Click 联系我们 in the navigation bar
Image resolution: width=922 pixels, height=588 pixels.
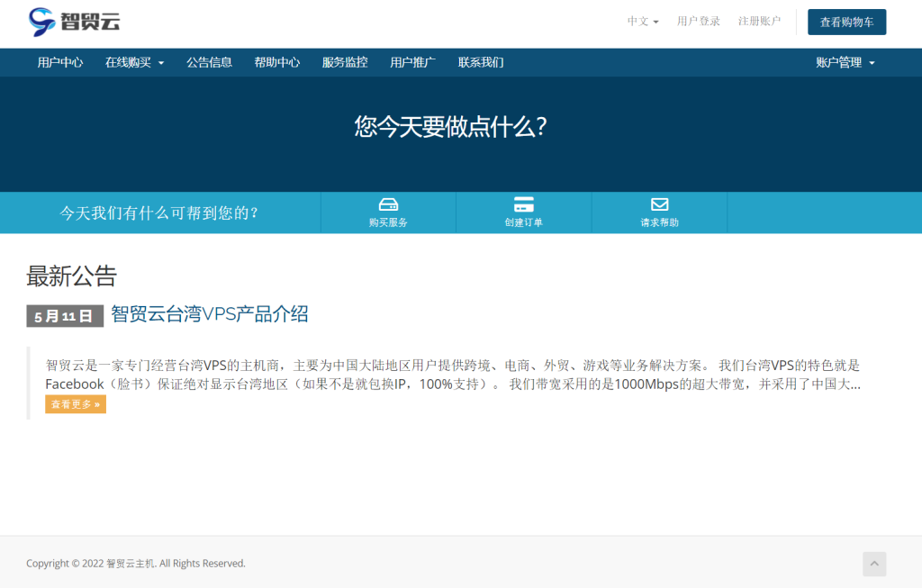coord(481,62)
